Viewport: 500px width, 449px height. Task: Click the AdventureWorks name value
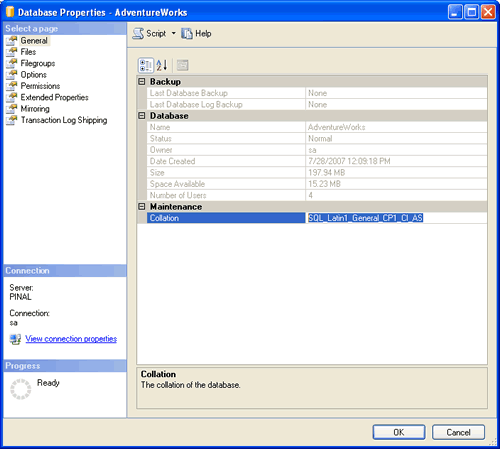[x=337, y=127]
